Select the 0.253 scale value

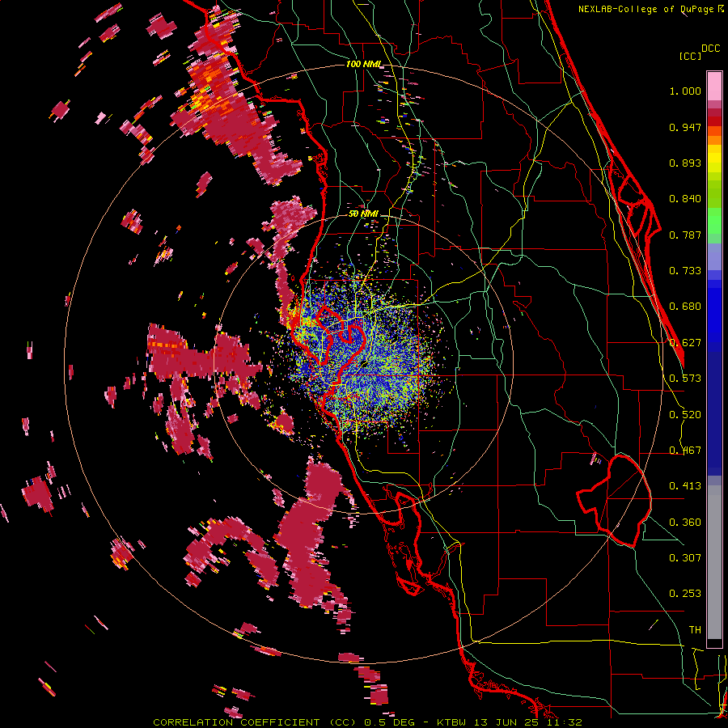pyautogui.click(x=685, y=594)
